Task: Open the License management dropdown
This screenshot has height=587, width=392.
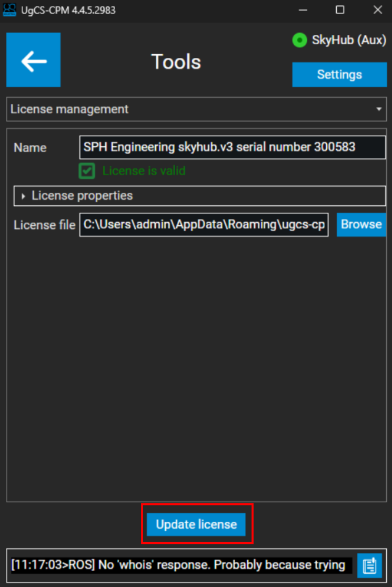Action: 196,110
